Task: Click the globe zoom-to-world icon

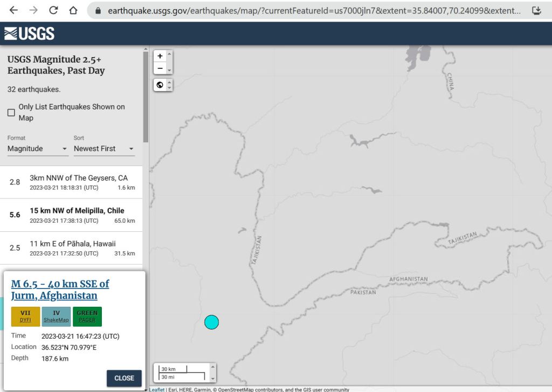Action: tap(160, 85)
